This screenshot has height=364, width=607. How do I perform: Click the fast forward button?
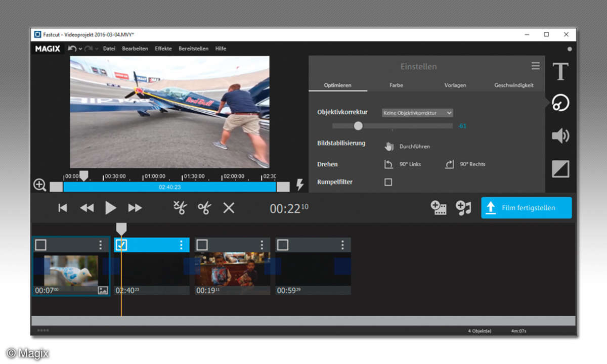135,208
